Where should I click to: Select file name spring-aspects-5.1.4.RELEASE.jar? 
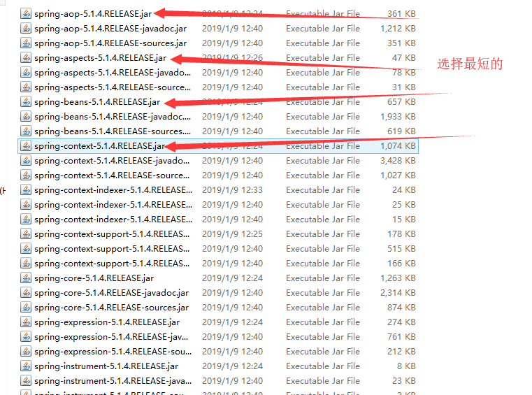tap(101, 58)
